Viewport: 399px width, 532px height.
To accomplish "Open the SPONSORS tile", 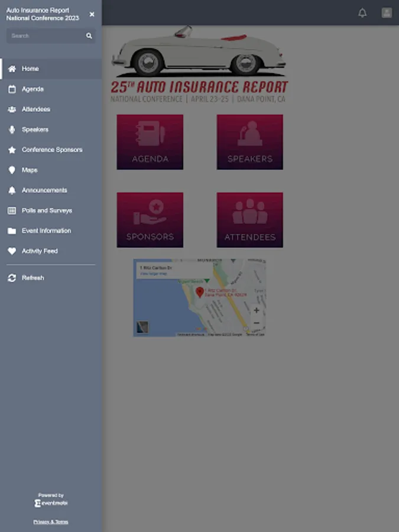I will coord(150,220).
